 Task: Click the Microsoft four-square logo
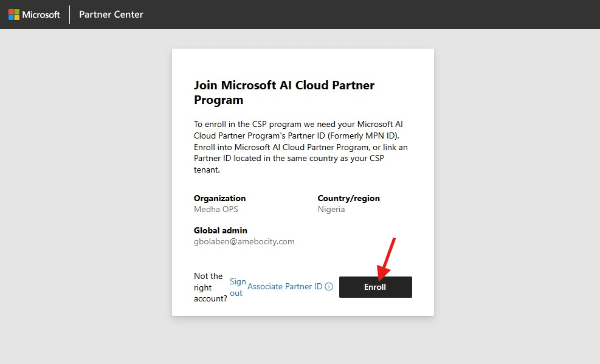[x=14, y=15]
